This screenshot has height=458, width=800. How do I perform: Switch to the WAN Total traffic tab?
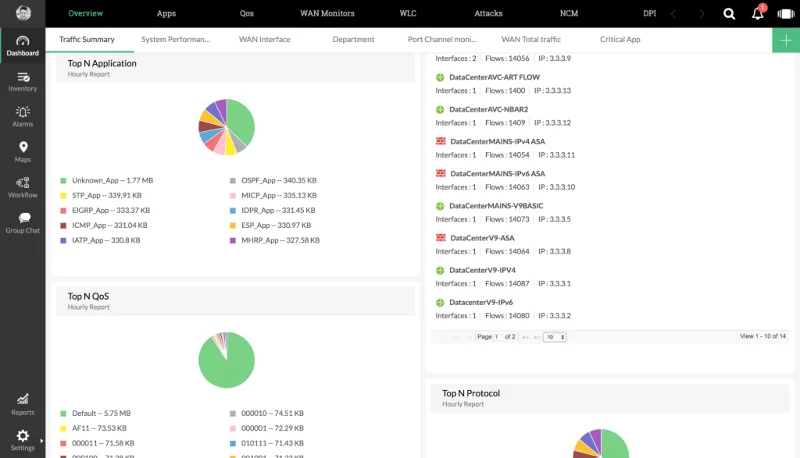pos(531,40)
